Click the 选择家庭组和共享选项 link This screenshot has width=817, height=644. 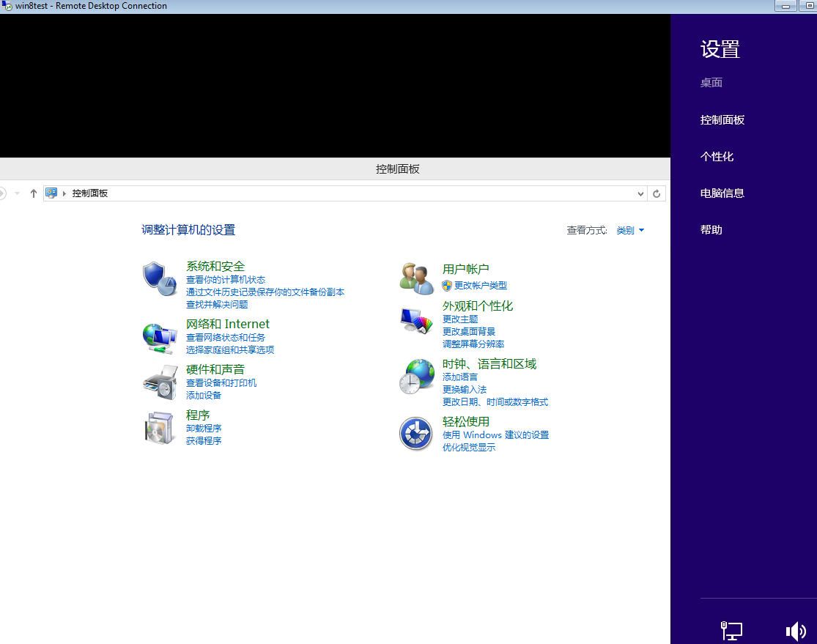230,349
